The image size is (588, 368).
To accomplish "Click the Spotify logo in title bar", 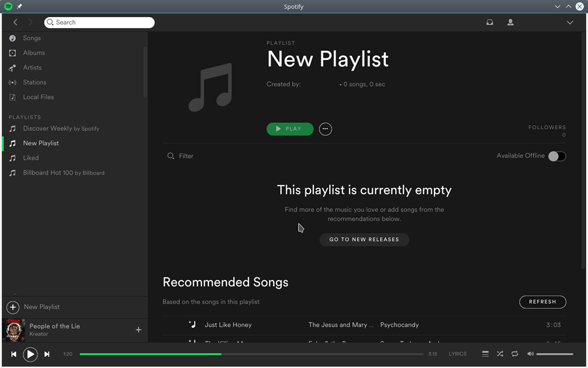I will [8, 6].
